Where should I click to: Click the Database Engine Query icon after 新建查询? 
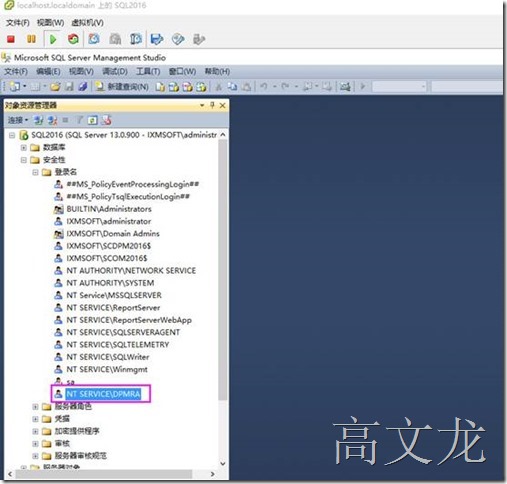click(160, 87)
